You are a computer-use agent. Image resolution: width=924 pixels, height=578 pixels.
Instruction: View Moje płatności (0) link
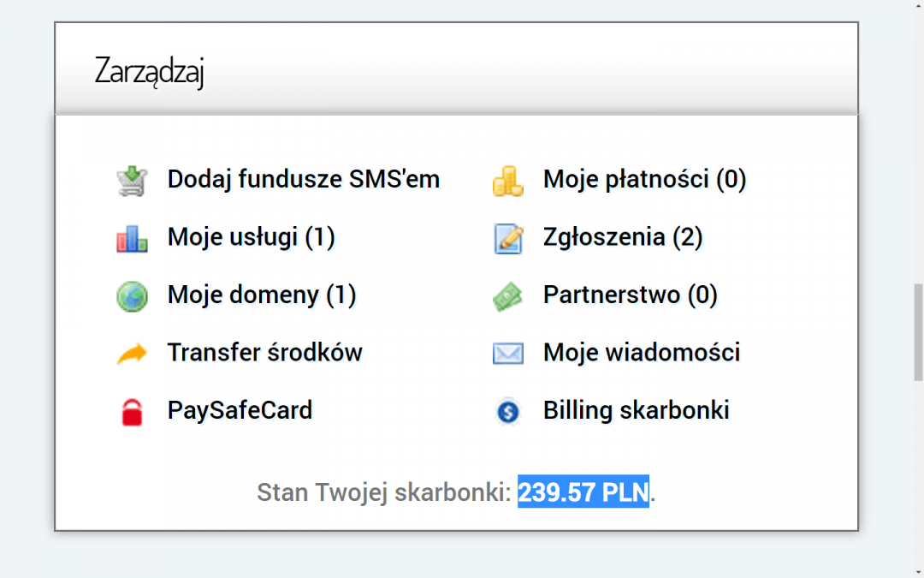(645, 180)
